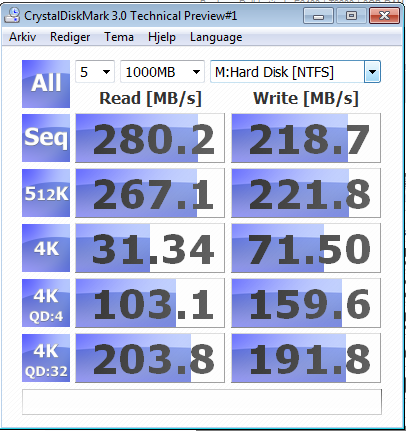Open the Hjelp menu
Viewport: 406px width, 431px height.
pos(162,37)
